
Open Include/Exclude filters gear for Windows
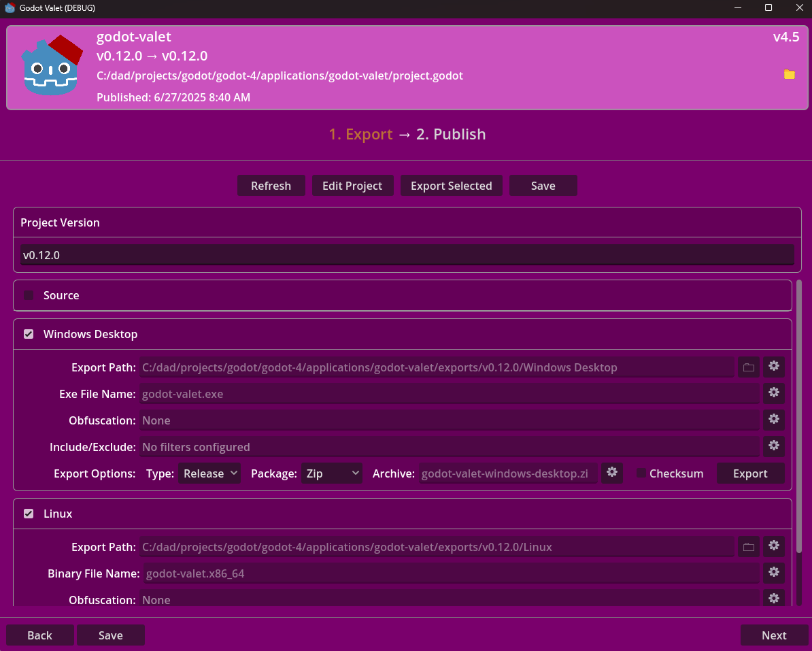(x=774, y=446)
